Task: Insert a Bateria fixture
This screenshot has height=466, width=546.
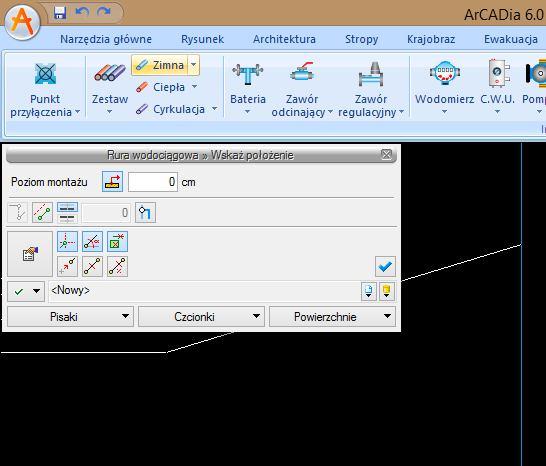Action: [248, 89]
